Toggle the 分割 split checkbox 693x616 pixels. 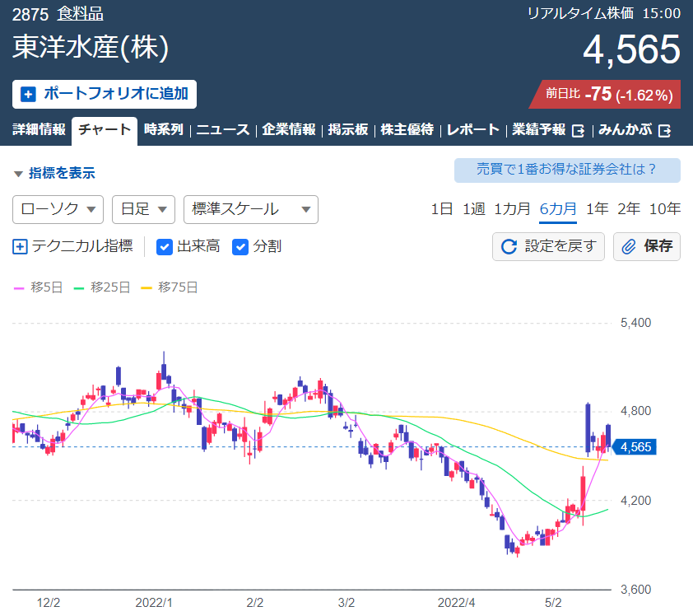pyautogui.click(x=240, y=246)
